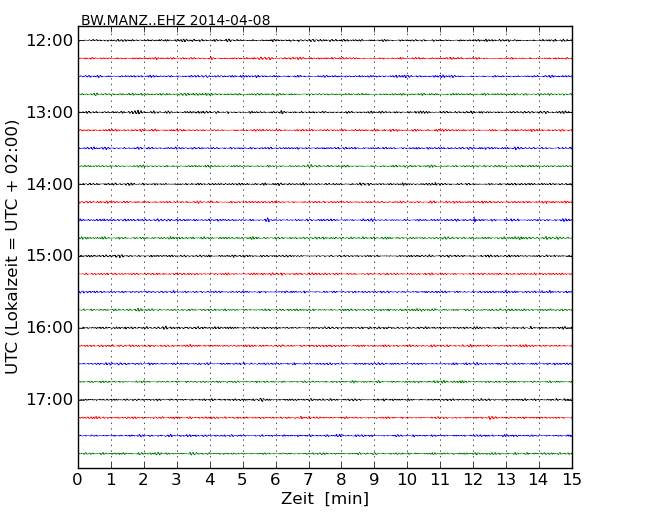Click the x-axis tick label 5
The height and width of the screenshot is (520, 650).
point(243,480)
